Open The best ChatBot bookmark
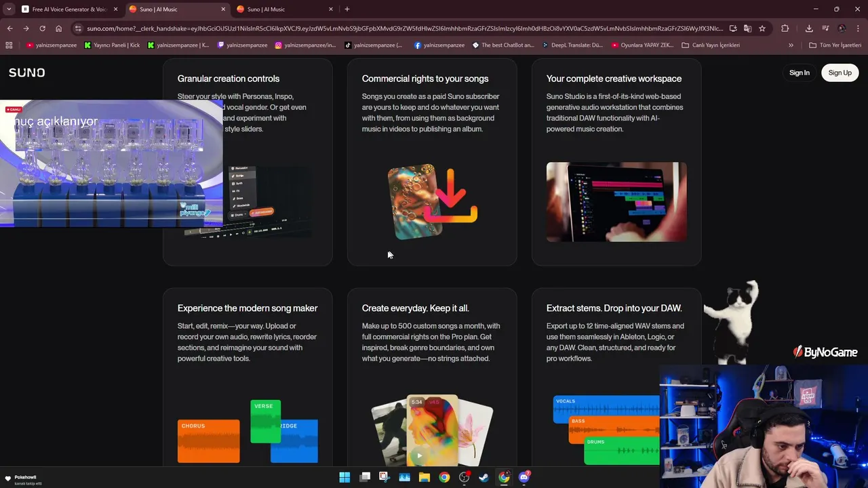 pyautogui.click(x=503, y=45)
